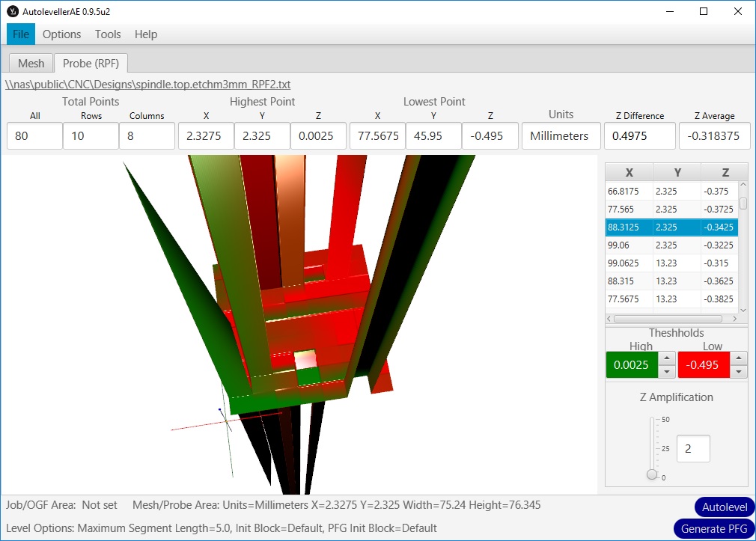Open the File menu
756x541 pixels.
pyautogui.click(x=21, y=34)
